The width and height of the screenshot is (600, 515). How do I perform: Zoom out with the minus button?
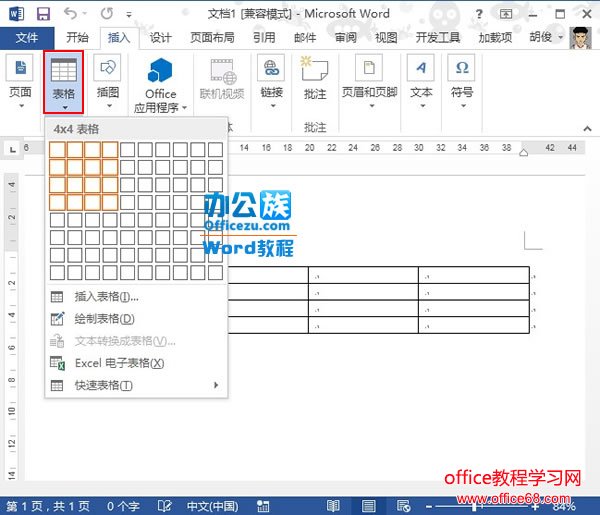coord(429,507)
